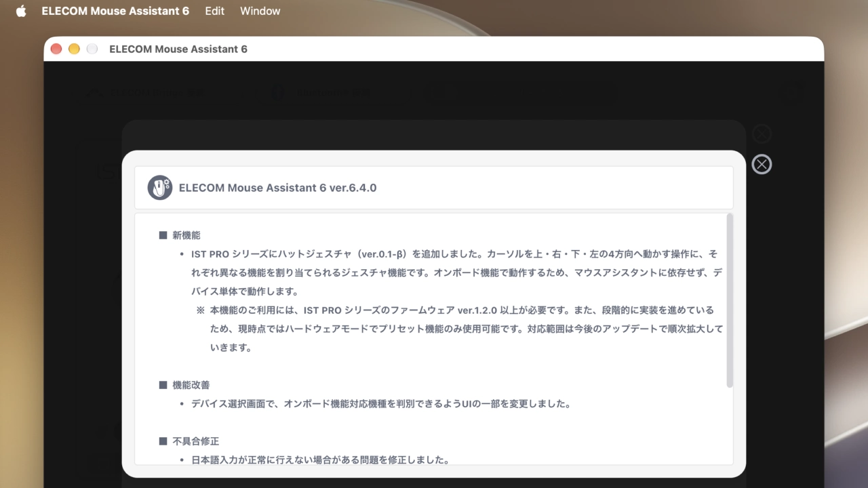The height and width of the screenshot is (488, 868).
Task: Minimize the ELECOM Mouse Assistant 6 window
Action: (74, 49)
